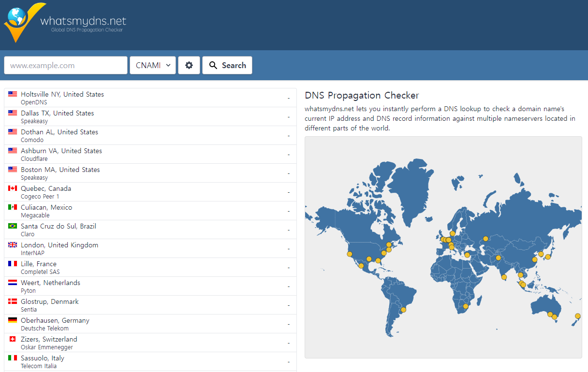Image resolution: width=588 pixels, height=372 pixels.
Task: Select the London, United Kingdom row text
Action: pyautogui.click(x=59, y=245)
